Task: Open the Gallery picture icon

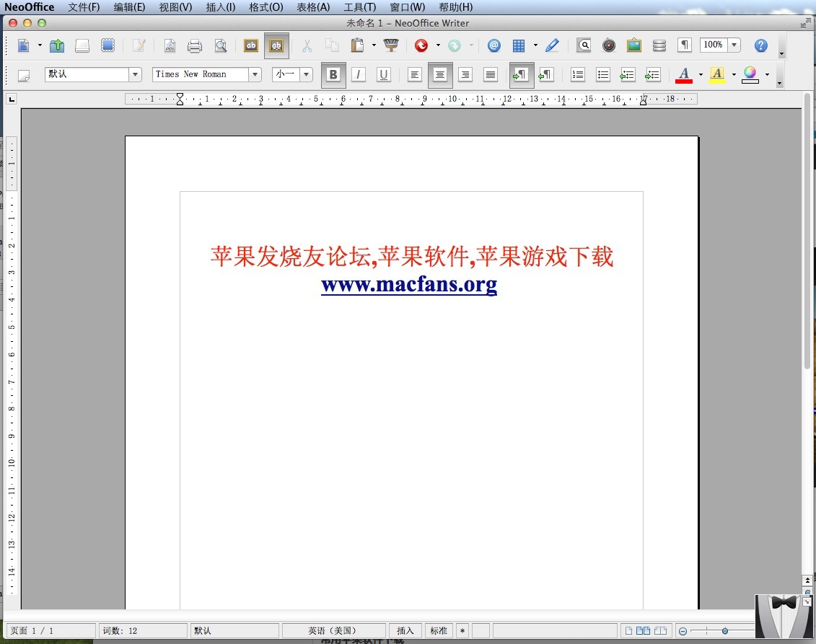Action: (634, 45)
